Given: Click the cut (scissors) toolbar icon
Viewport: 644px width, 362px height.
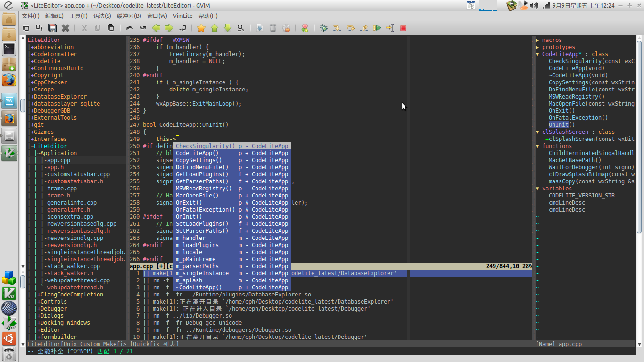Looking at the screenshot, I should pyautogui.click(x=84, y=28).
